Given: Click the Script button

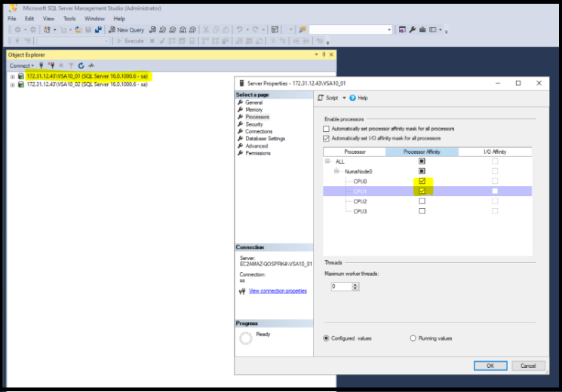Looking at the screenshot, I should point(328,98).
